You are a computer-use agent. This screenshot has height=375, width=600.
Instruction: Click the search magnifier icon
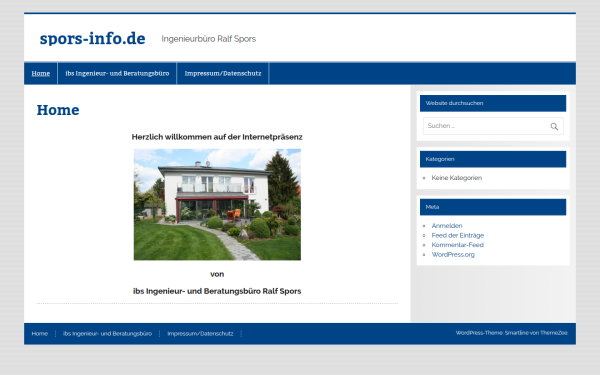554,126
